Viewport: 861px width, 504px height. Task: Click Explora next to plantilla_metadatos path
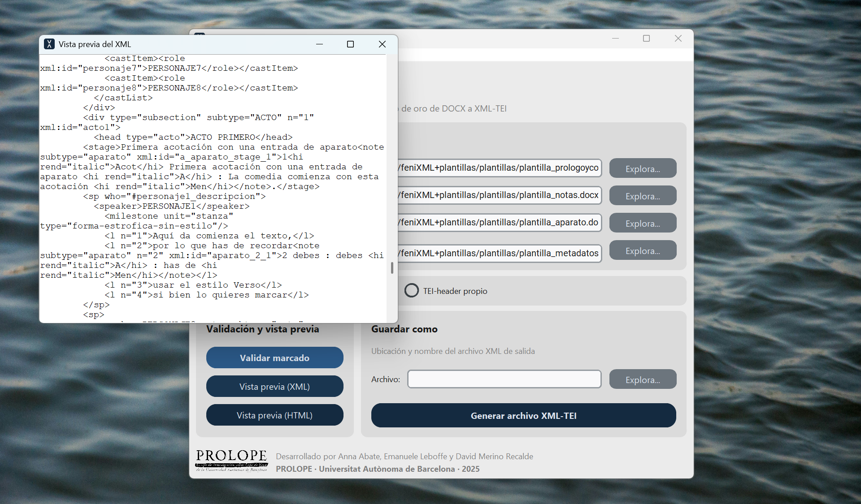click(642, 250)
